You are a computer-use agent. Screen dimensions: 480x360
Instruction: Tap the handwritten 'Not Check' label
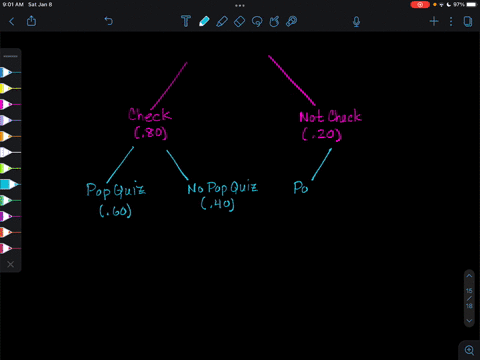coord(330,116)
